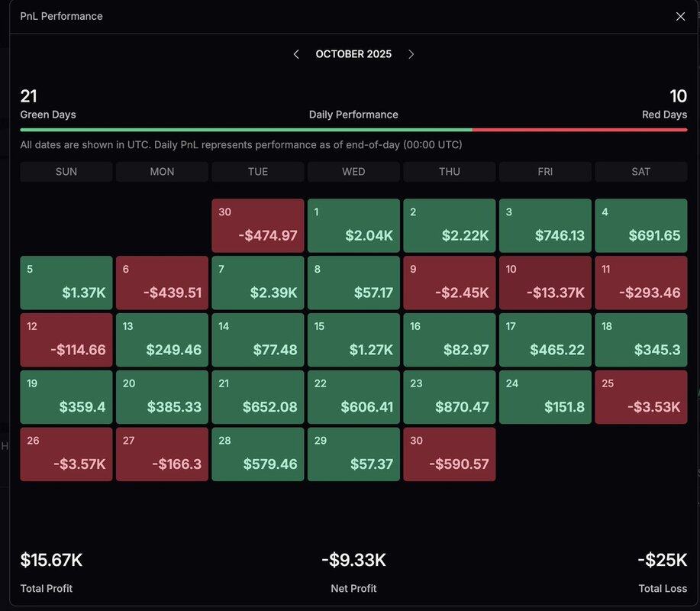Click the SAT weekday column header
Image resolution: width=700 pixels, height=611 pixels.
pos(640,172)
